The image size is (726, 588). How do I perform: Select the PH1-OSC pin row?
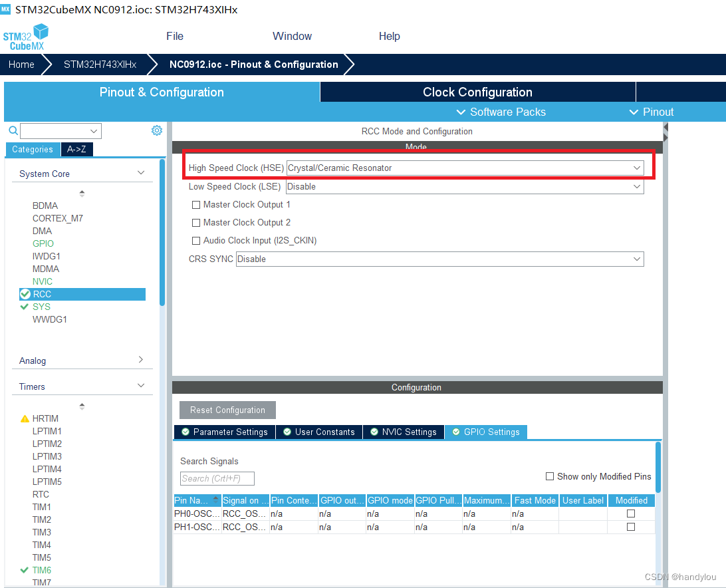click(414, 527)
